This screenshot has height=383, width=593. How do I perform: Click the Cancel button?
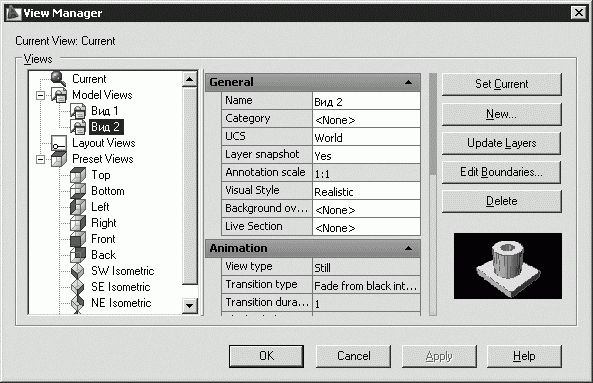tap(354, 356)
